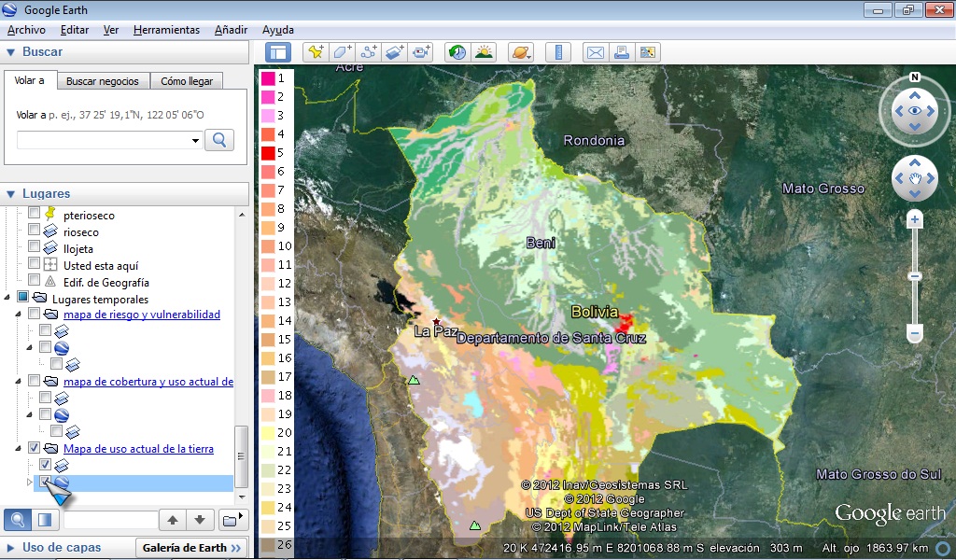Switch to the Cómo llegar tab
956x560 pixels.
[186, 80]
